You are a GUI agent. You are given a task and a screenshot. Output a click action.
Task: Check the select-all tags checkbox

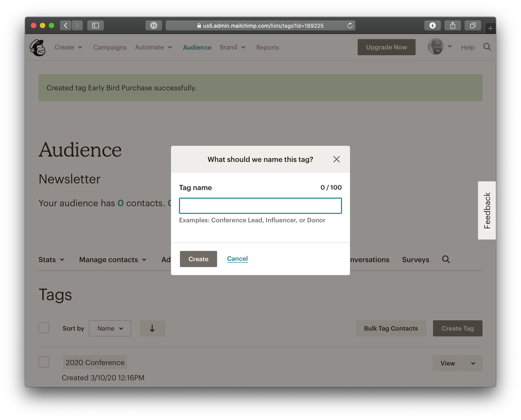tap(44, 328)
